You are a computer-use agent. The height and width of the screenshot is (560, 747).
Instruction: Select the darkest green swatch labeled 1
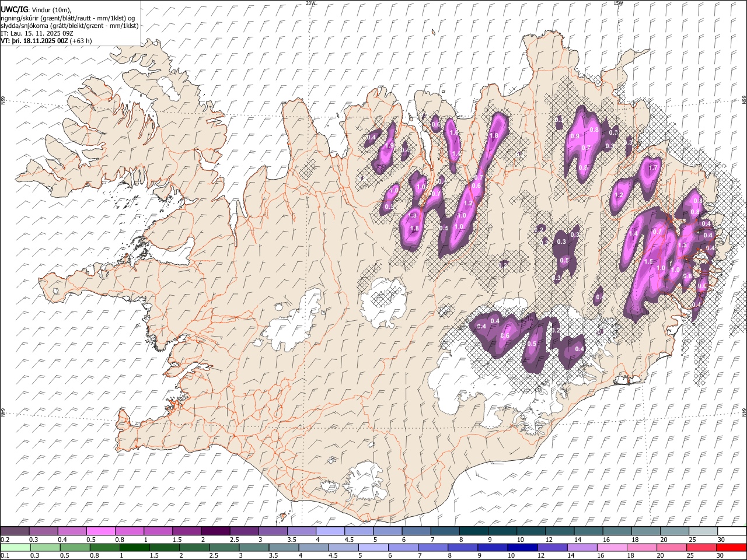[x=134, y=547]
